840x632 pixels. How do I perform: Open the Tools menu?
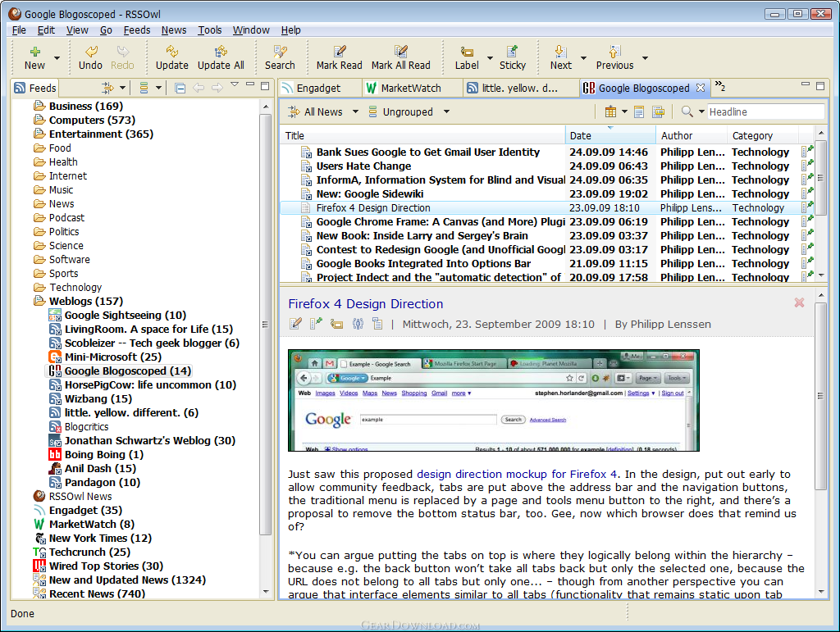click(x=209, y=30)
